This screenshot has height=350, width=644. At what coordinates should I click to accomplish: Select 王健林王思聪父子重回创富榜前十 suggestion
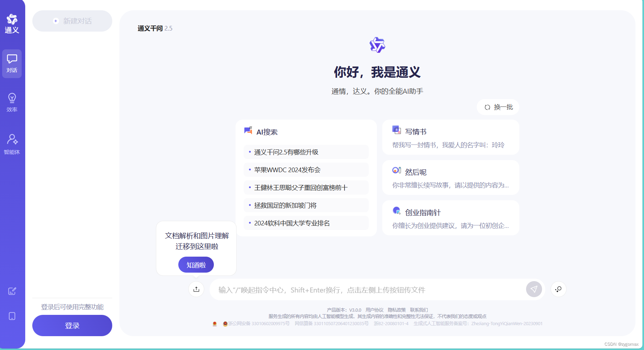tap(306, 187)
